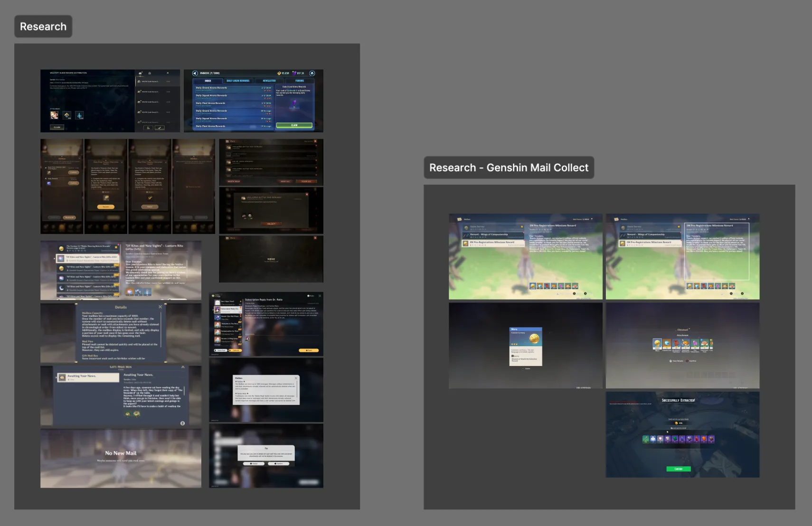Click close X on Dr. Ratio mail screen
The width and height of the screenshot is (812, 526).
tap(320, 296)
